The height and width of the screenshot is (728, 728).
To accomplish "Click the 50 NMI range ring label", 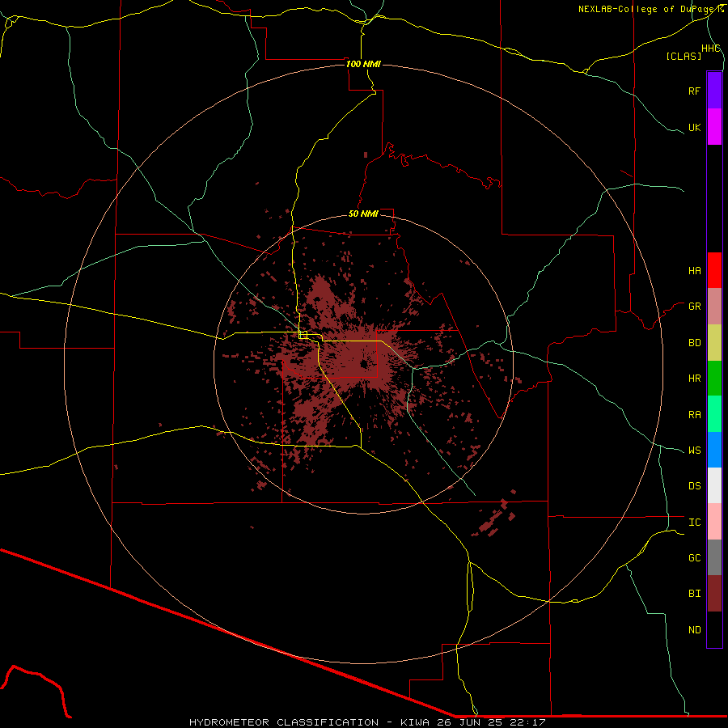I will click(363, 214).
